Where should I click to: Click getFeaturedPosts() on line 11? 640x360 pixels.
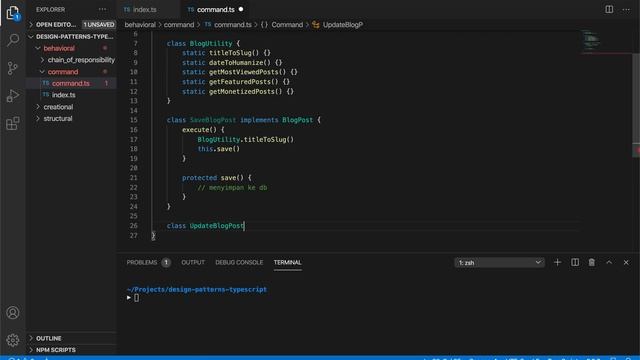coord(244,82)
